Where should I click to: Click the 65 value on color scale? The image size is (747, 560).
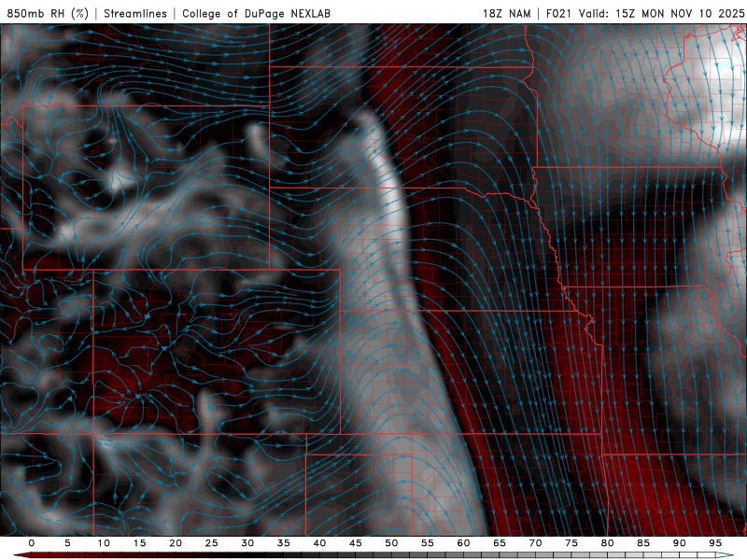500,543
